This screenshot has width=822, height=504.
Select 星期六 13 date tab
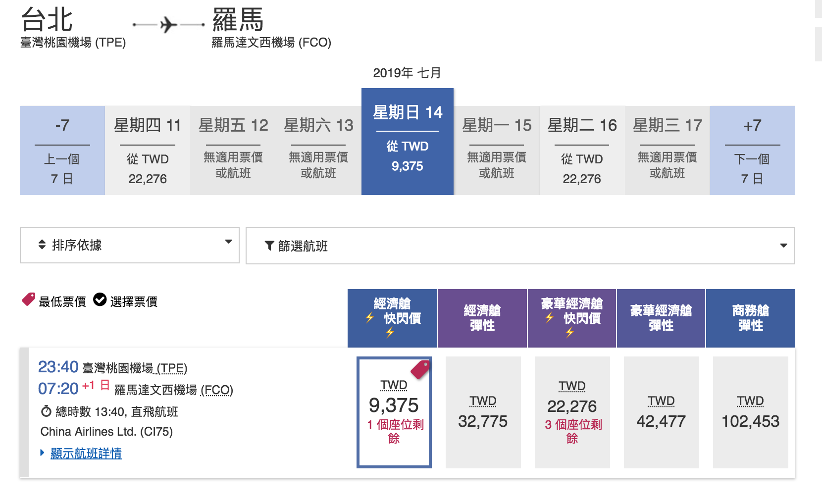pos(318,151)
